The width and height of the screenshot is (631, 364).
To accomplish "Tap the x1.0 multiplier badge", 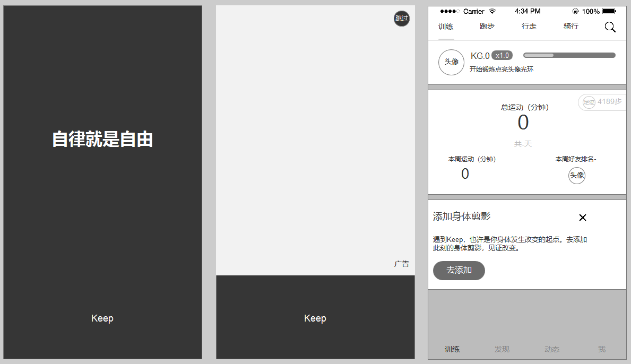I will (502, 56).
